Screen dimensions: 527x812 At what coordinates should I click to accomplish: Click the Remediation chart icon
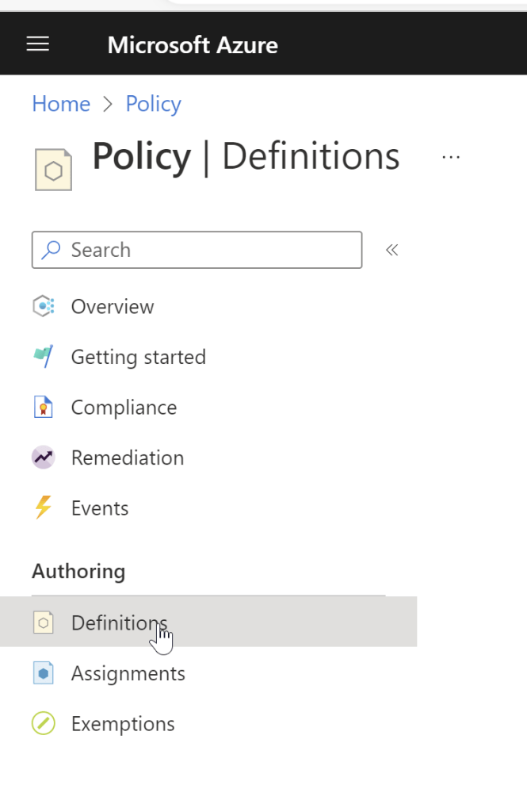[44, 458]
